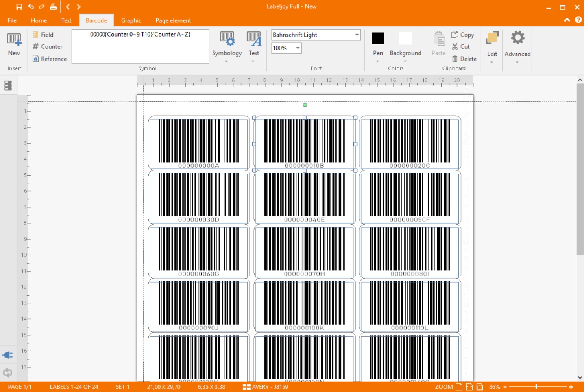Switch to the Graphic tab
The width and height of the screenshot is (584, 392).
(131, 20)
